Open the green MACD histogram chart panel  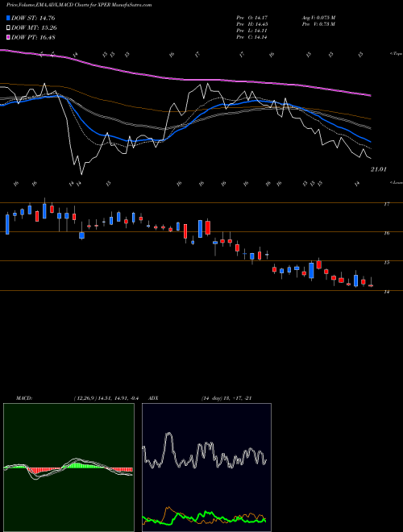click(x=69, y=468)
